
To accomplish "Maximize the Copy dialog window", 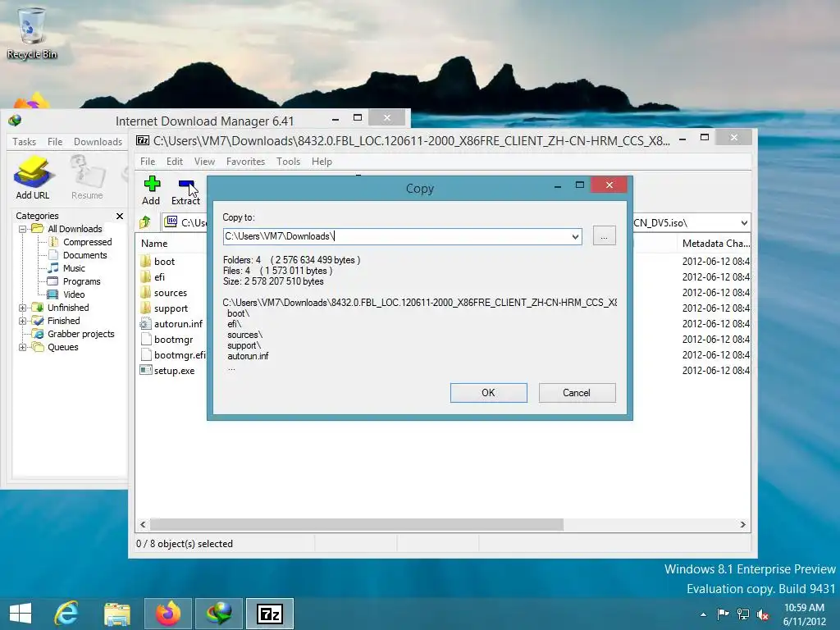I will (x=580, y=185).
